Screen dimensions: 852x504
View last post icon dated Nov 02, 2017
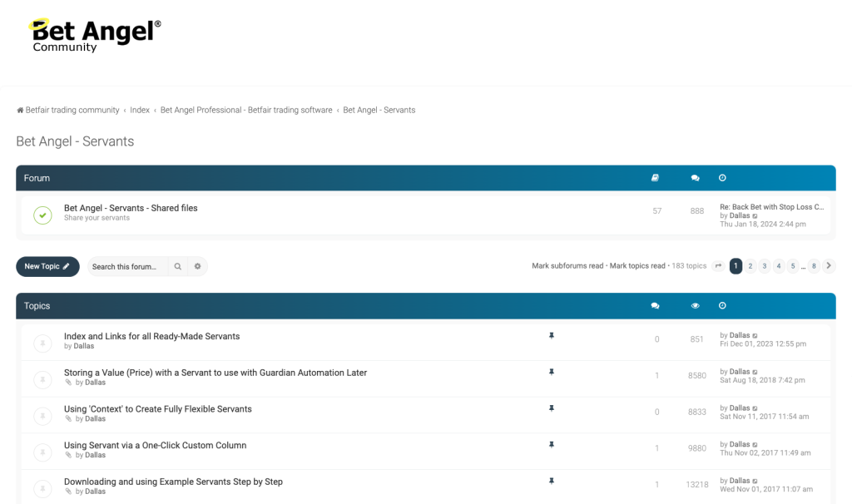point(755,445)
